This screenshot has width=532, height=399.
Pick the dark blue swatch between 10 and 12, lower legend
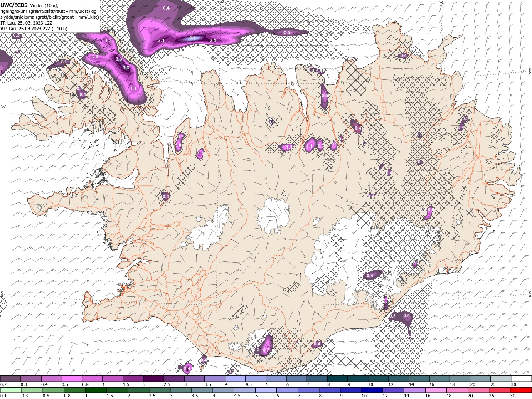coord(372,390)
